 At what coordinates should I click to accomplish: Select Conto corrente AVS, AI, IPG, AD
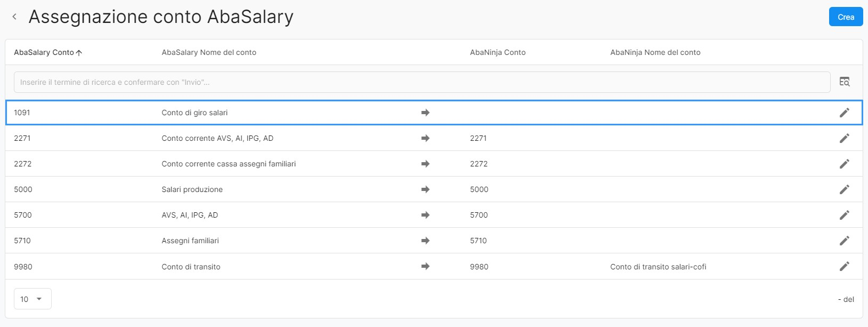[217, 138]
